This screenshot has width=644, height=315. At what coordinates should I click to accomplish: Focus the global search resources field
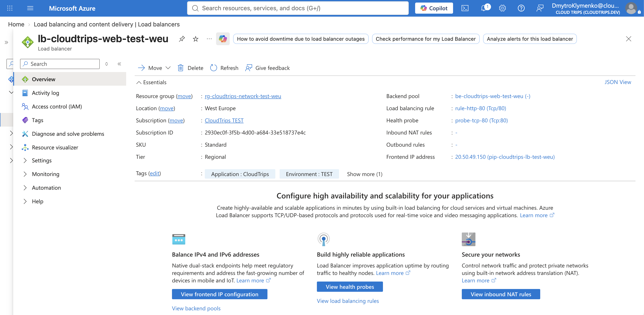(298, 8)
